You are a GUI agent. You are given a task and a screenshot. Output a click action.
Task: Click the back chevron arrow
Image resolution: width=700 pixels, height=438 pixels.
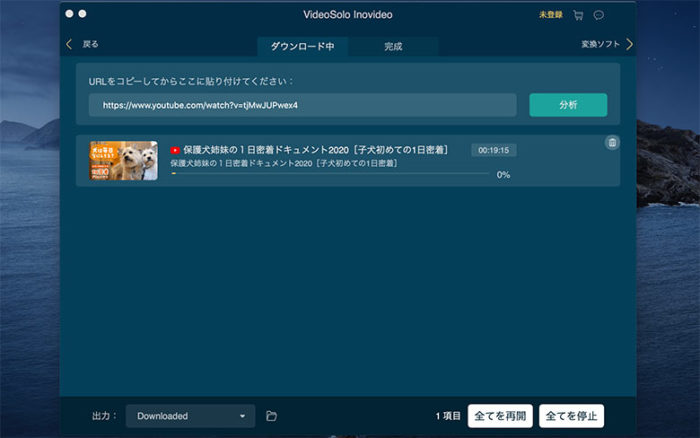(69, 44)
